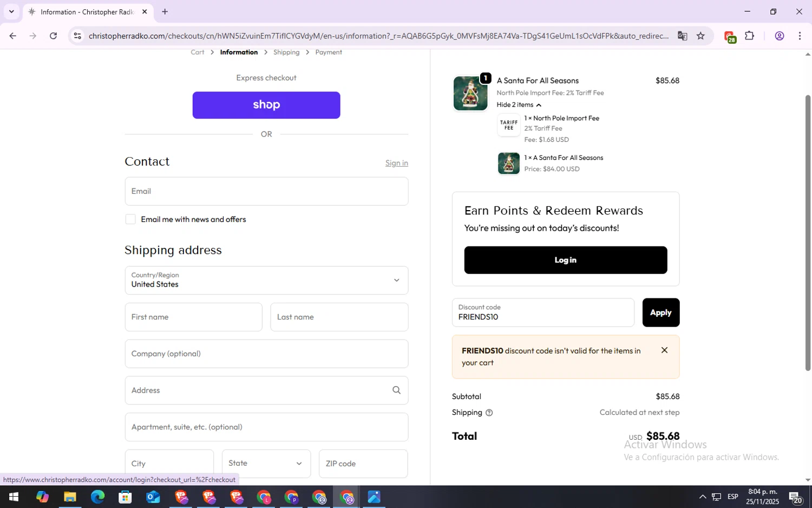This screenshot has width=812, height=508.
Task: Bookmark this tab with star icon
Action: 700,36
